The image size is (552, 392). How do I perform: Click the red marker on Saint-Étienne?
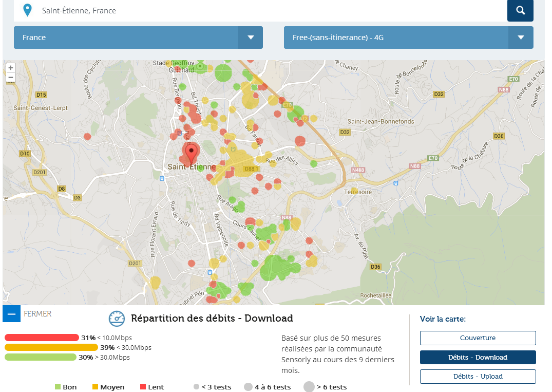pos(192,153)
